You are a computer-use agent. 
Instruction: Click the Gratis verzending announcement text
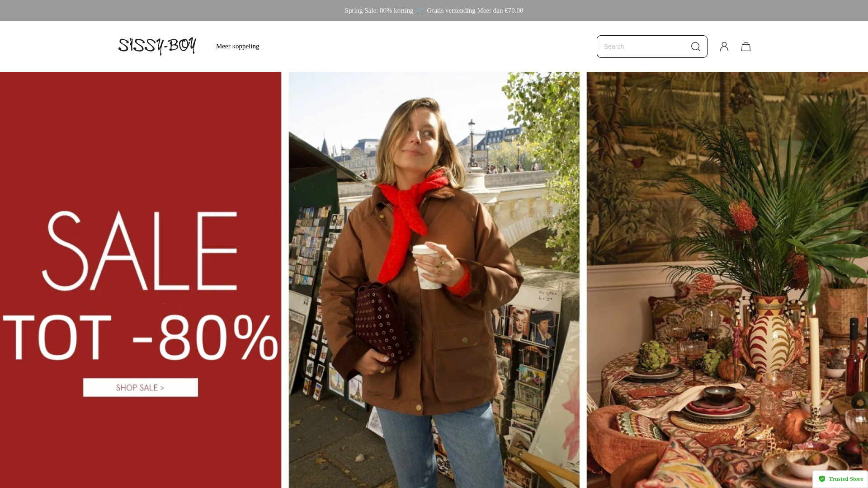(475, 10)
